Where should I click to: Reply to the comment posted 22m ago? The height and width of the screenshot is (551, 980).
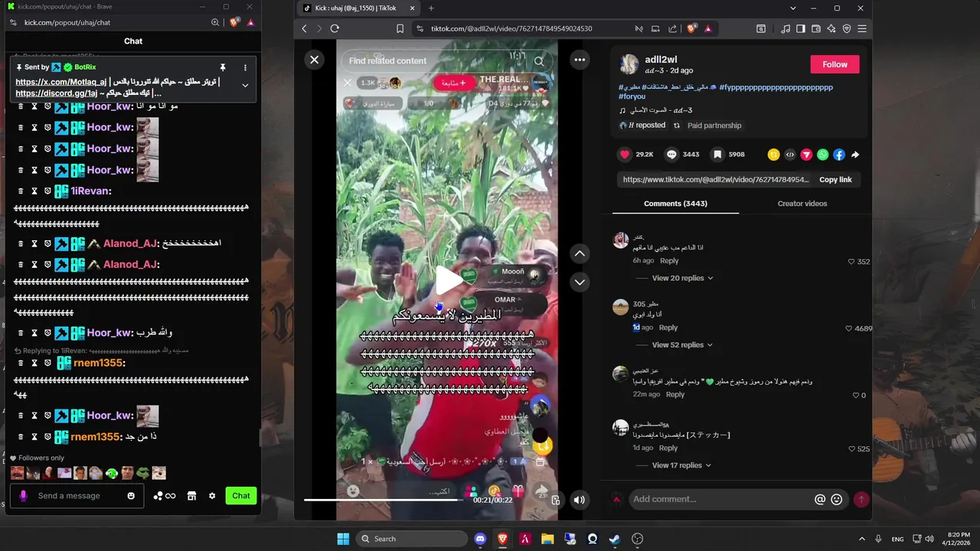coord(675,395)
